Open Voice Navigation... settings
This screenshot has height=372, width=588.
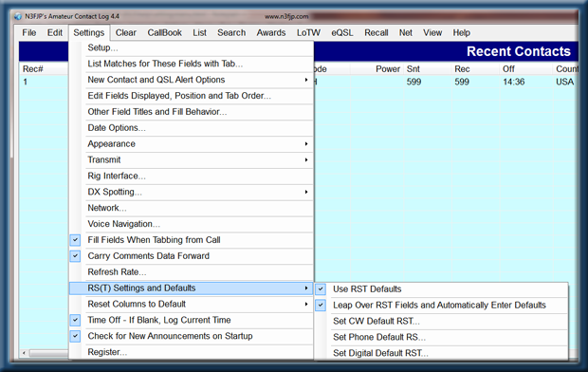pos(192,224)
